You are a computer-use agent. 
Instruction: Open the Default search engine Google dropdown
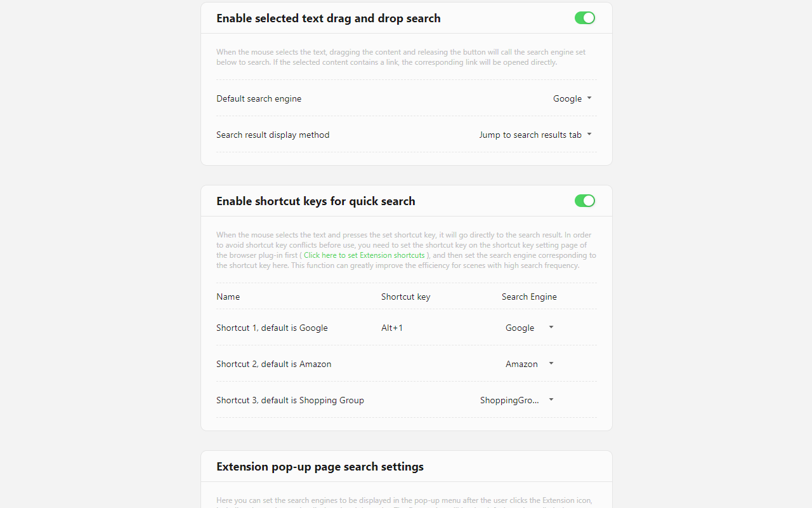[x=572, y=98]
